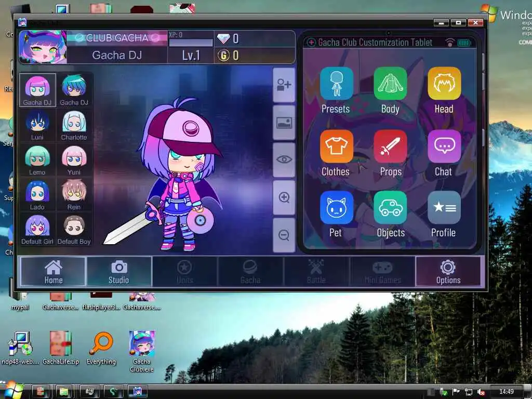Click the player profile avatar portrait
Image resolution: width=532 pixels, height=399 pixels.
pyautogui.click(x=43, y=47)
